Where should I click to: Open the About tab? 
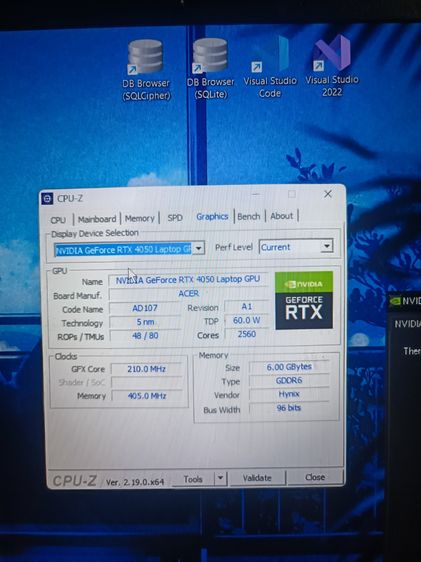(x=282, y=216)
